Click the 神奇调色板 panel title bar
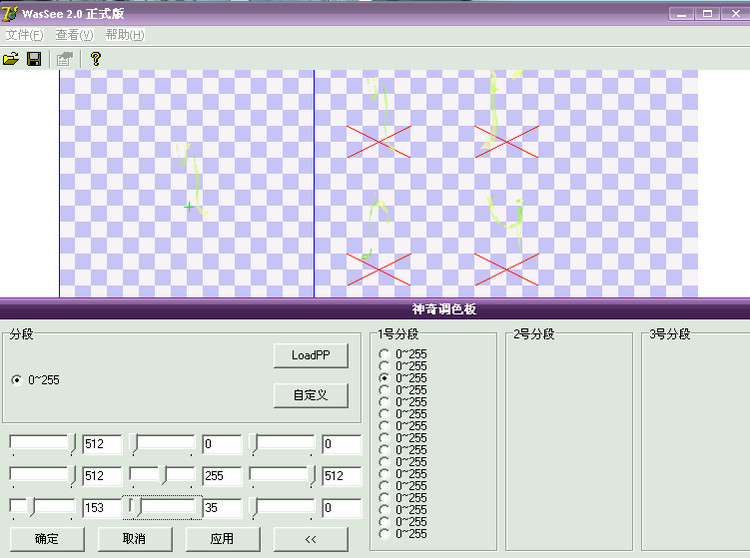Image resolution: width=750 pixels, height=558 pixels. point(375,309)
